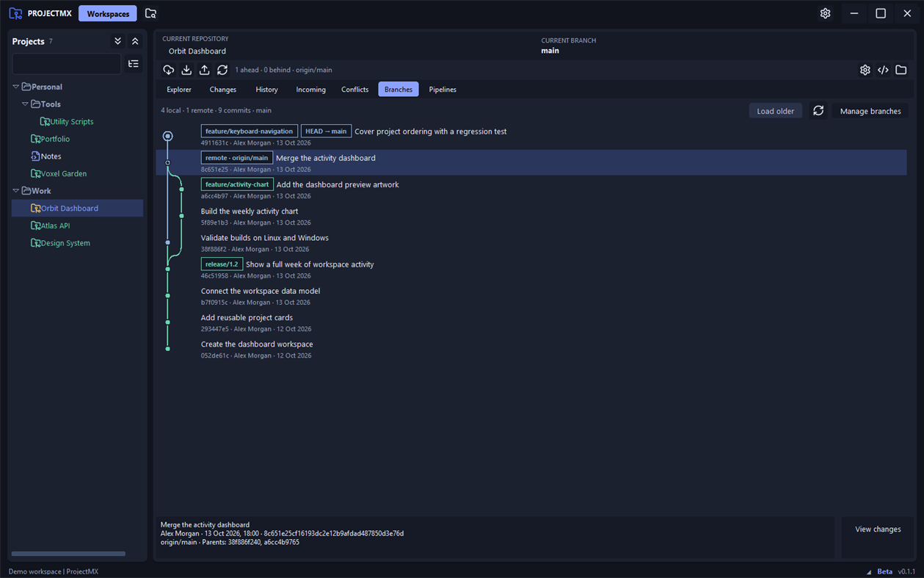This screenshot has height=578, width=924.
Task: Select the Atlas API project label
Action: click(x=55, y=226)
